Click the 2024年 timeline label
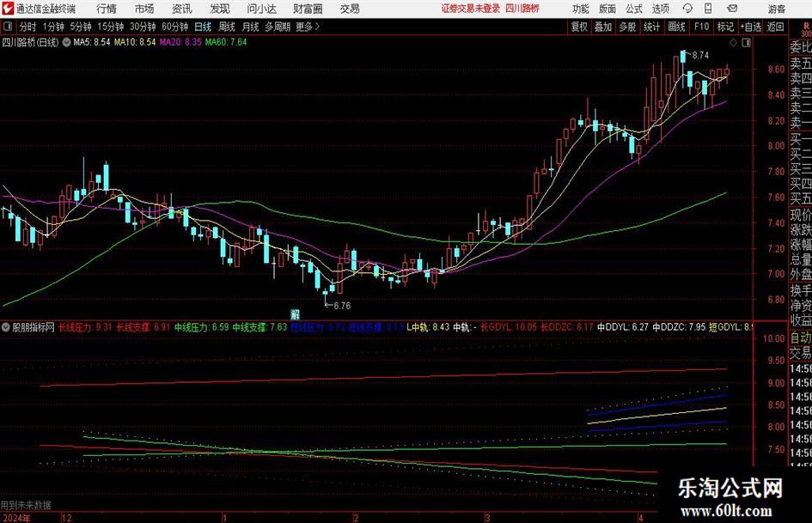 (15, 518)
